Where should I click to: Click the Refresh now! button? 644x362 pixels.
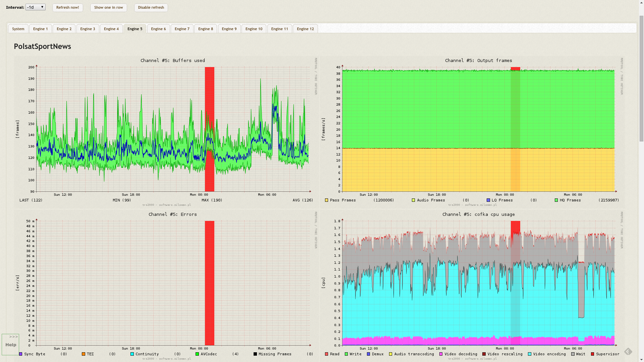click(x=67, y=7)
